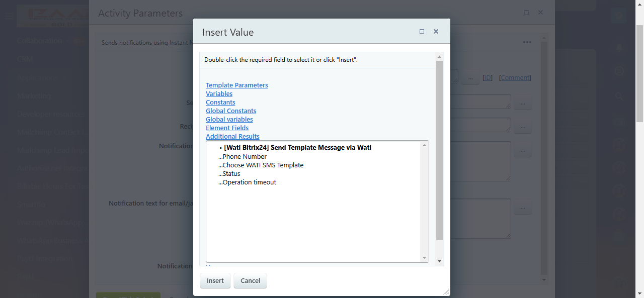
Task: Open the Global variables section
Action: tap(229, 120)
